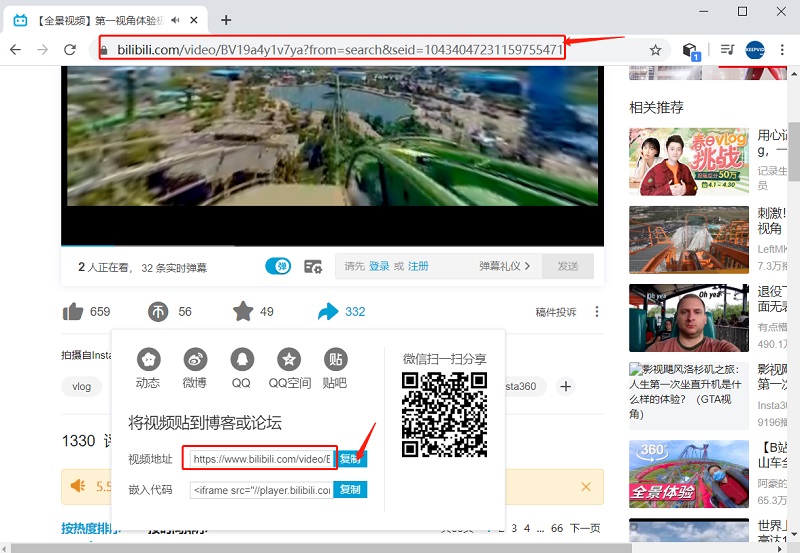Image resolution: width=800 pixels, height=553 pixels.
Task: Open danmaku settings icon beside the toggle
Action: click(313, 266)
